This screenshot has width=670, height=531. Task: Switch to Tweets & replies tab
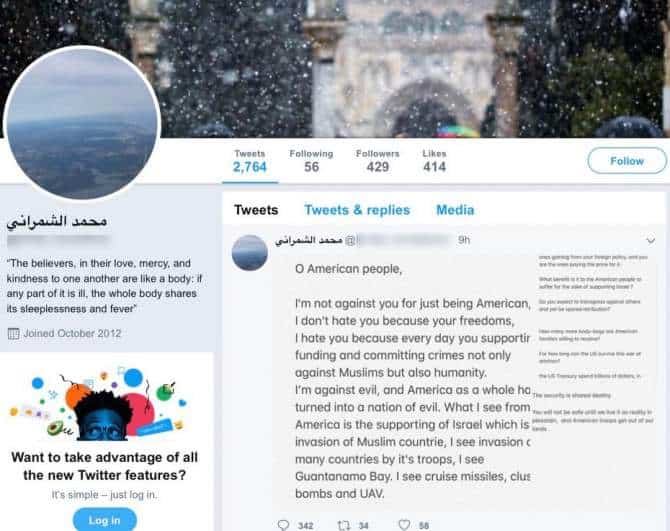pyautogui.click(x=357, y=210)
